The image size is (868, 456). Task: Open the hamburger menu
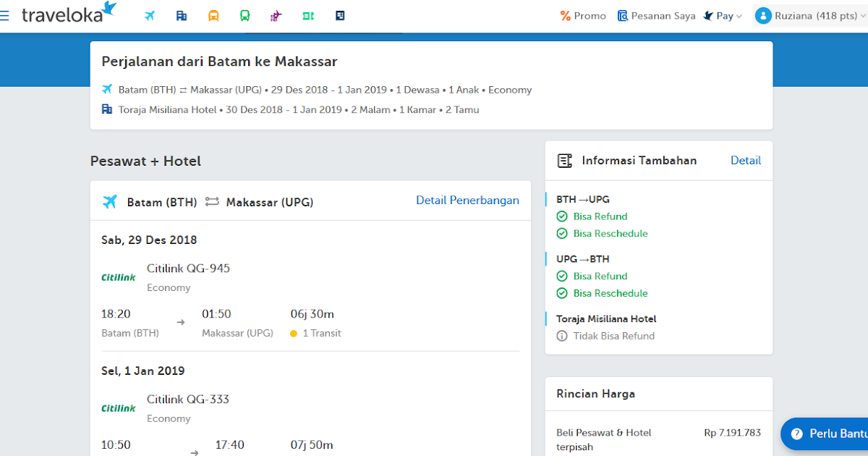pyautogui.click(x=5, y=15)
